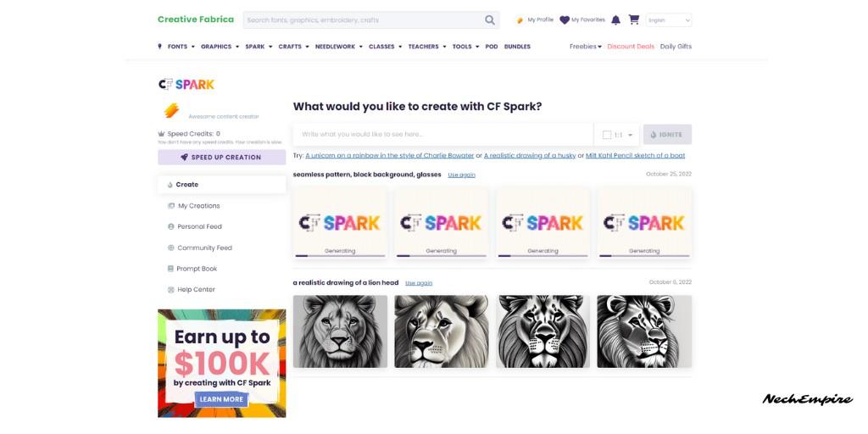Open the first lion head thumbnail
Screen dimensions: 868x434
pyautogui.click(x=340, y=331)
